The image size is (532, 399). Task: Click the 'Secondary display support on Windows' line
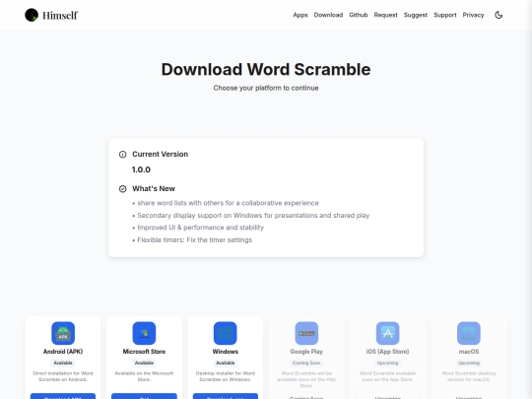[x=253, y=216]
